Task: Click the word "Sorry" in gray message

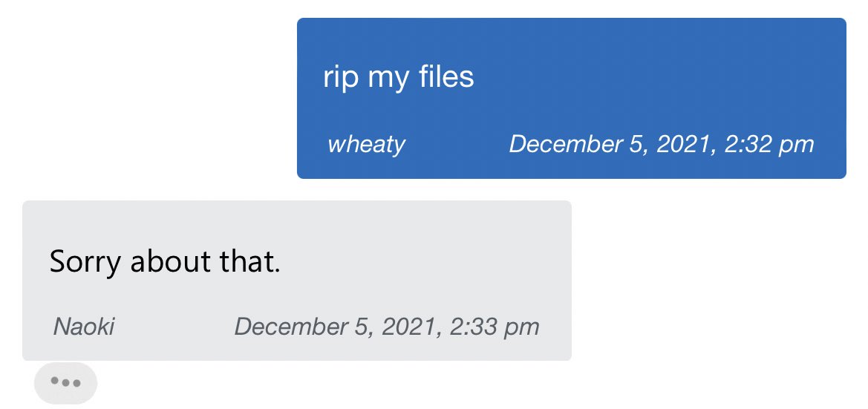Action: tap(85, 262)
